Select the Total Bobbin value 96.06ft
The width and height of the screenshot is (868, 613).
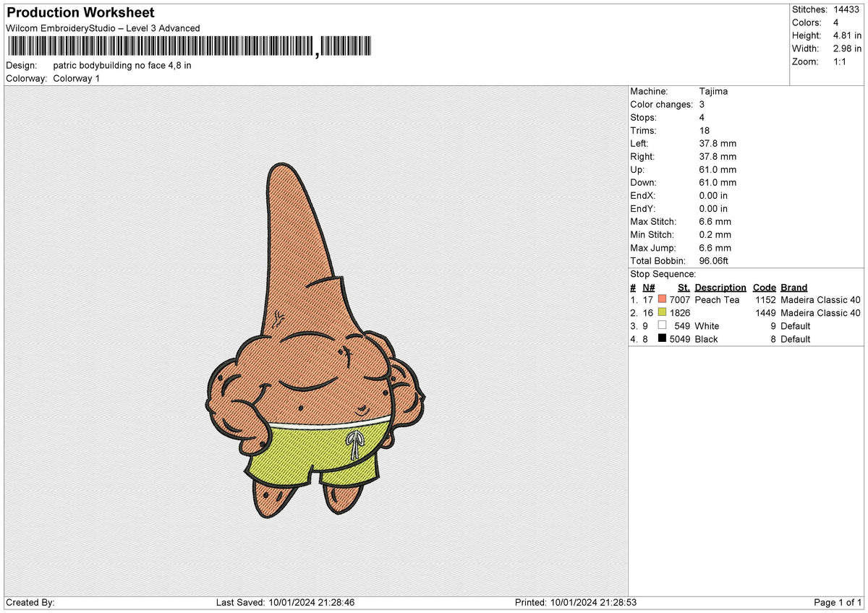click(715, 261)
